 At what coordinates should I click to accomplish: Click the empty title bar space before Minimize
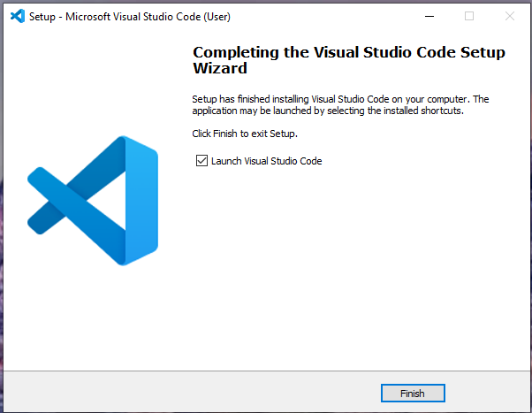(336, 16)
